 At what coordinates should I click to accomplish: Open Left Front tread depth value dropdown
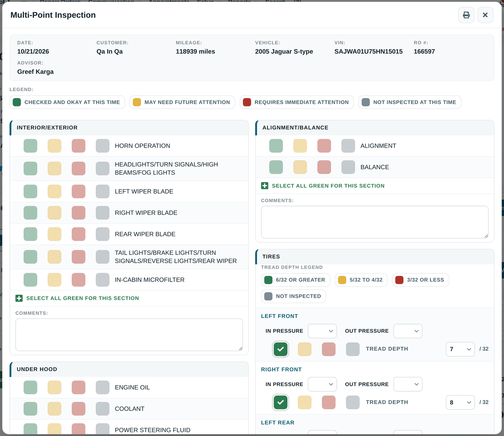click(x=460, y=349)
